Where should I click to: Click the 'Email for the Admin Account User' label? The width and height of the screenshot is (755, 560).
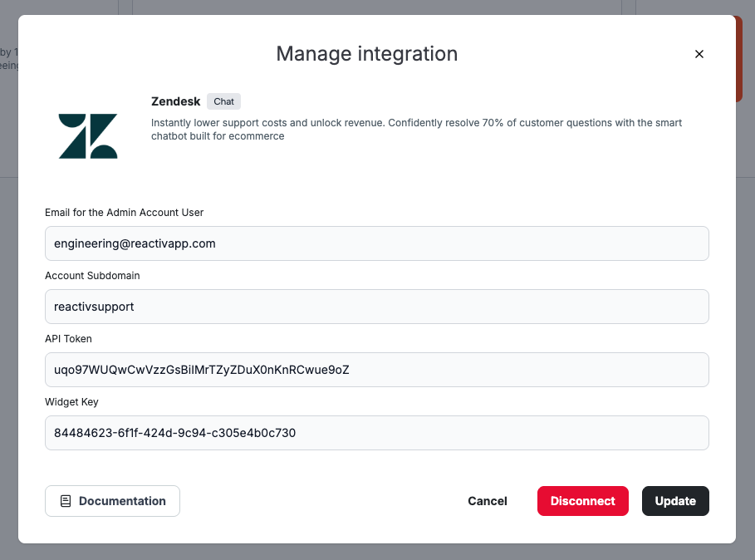(x=124, y=213)
